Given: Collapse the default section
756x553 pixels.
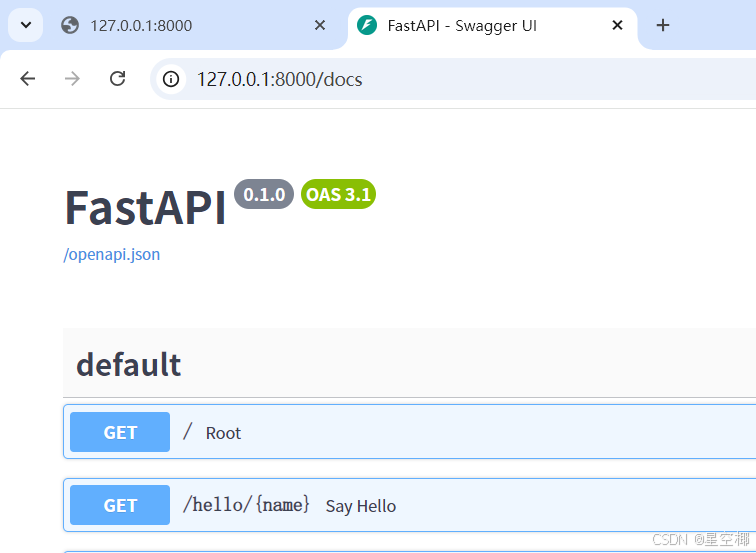Looking at the screenshot, I should [409, 364].
